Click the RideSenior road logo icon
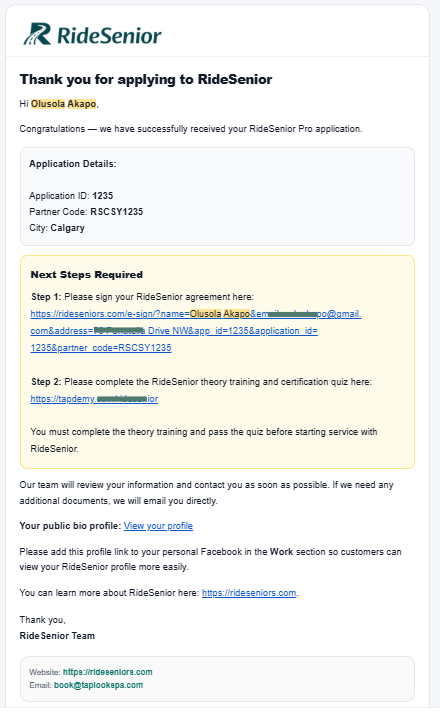This screenshot has height=718, width=440. point(37,34)
